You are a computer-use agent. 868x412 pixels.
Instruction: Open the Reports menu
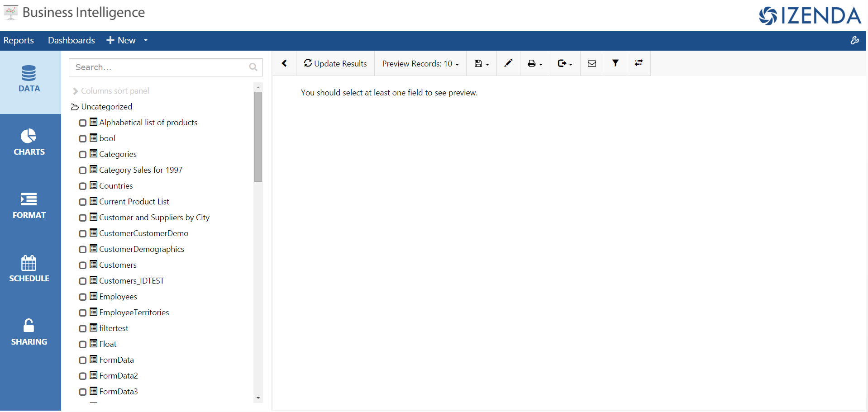(x=19, y=41)
